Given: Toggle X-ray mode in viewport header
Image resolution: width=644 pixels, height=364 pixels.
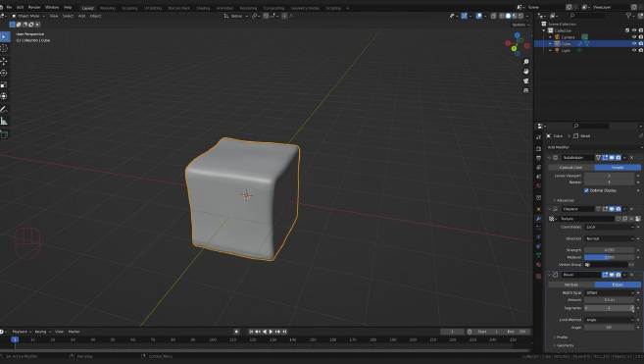Looking at the screenshot, I should coord(493,16).
